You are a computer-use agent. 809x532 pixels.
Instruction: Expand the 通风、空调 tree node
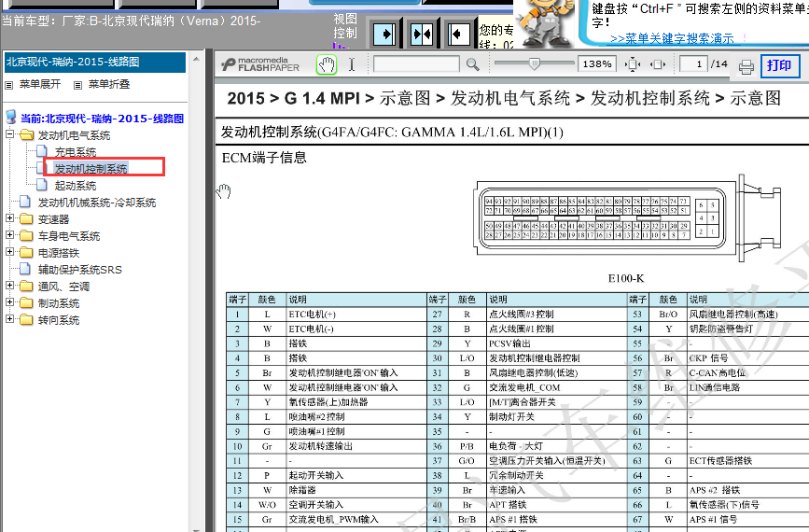(10, 286)
